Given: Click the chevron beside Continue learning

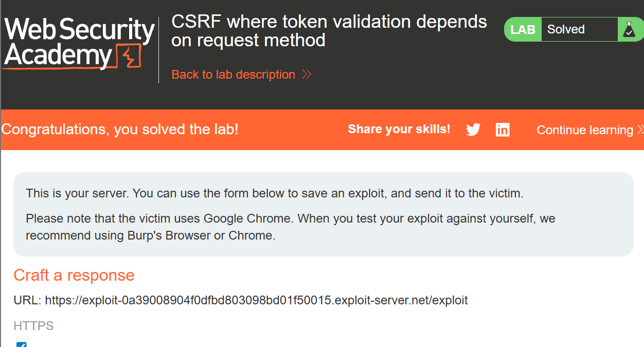Looking at the screenshot, I should (x=640, y=130).
